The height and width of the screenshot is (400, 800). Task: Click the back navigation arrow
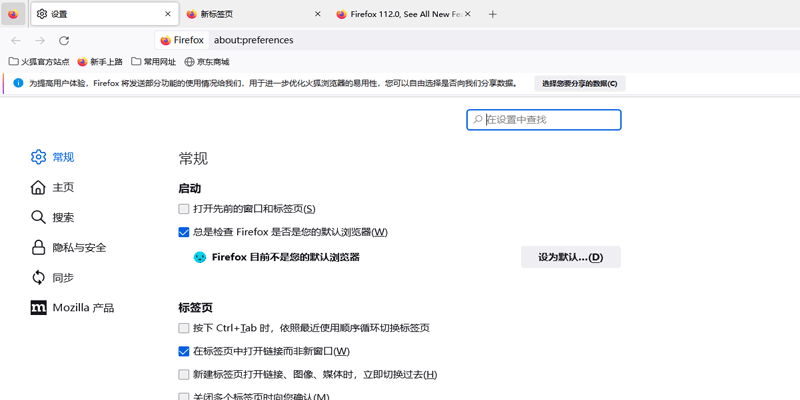point(16,40)
